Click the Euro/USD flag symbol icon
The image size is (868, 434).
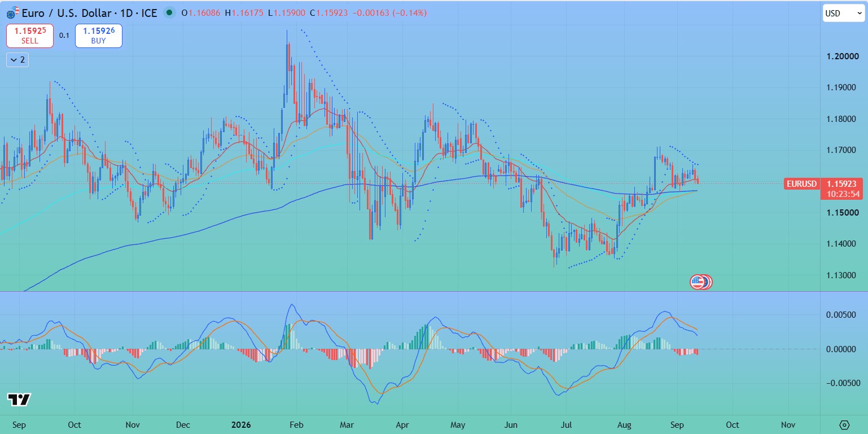click(12, 12)
